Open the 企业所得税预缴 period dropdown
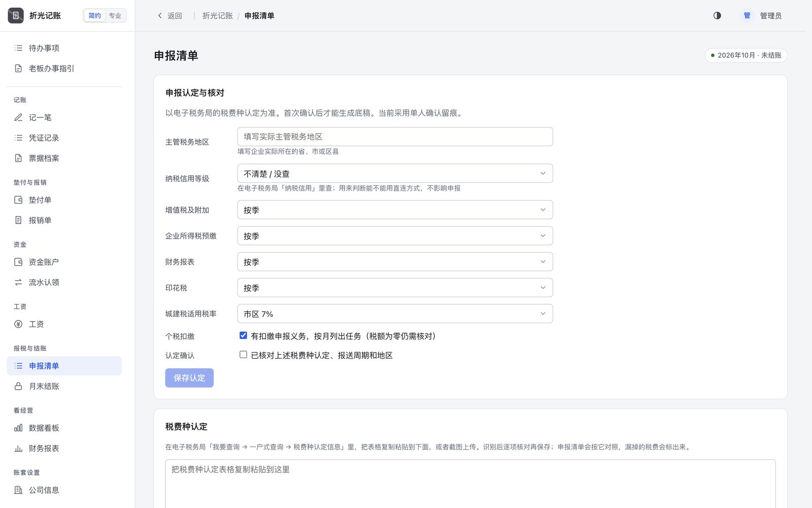Screen dimensions: 812x508 395,236
